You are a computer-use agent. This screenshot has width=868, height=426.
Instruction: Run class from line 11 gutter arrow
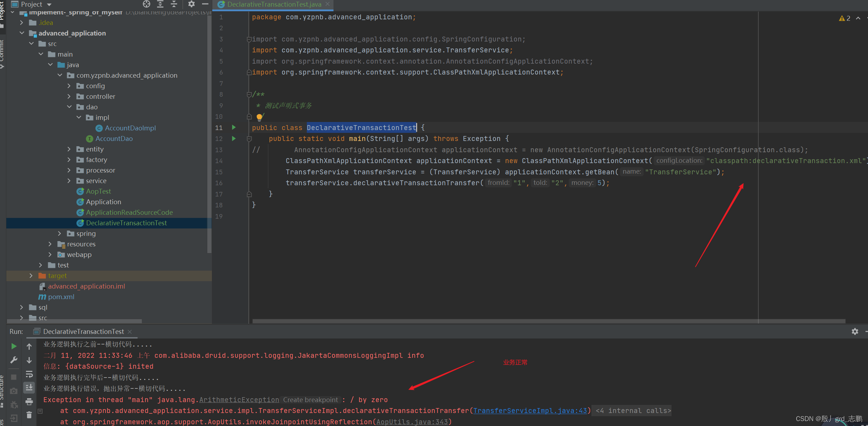pyautogui.click(x=234, y=128)
